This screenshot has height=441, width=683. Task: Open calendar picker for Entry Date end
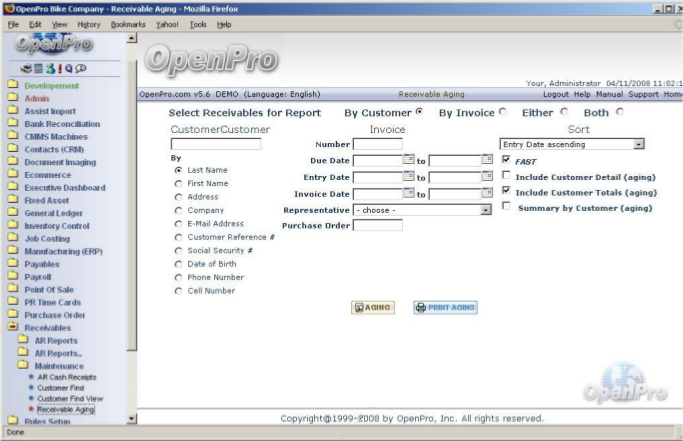pyautogui.click(x=483, y=177)
